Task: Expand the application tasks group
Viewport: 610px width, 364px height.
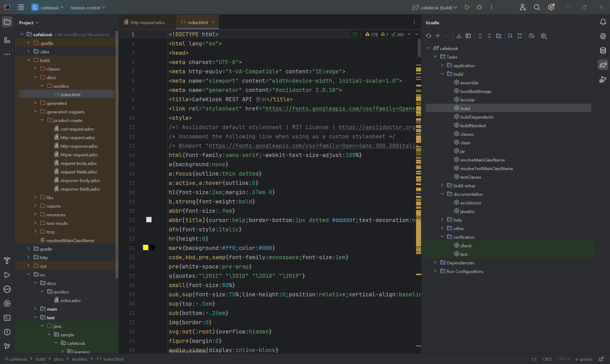Action: [x=442, y=65]
